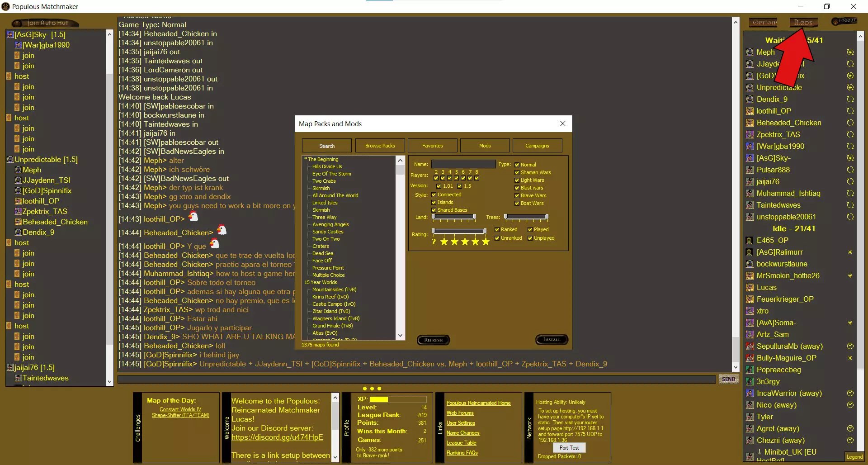Click the map list scrollbar down arrow
Image resolution: width=868 pixels, height=465 pixels.
coord(400,336)
